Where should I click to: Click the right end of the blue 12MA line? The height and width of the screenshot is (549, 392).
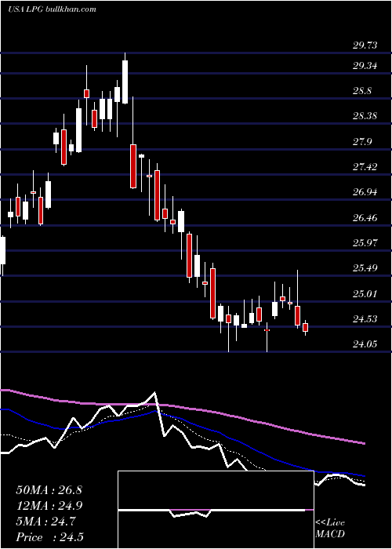pos(365,476)
